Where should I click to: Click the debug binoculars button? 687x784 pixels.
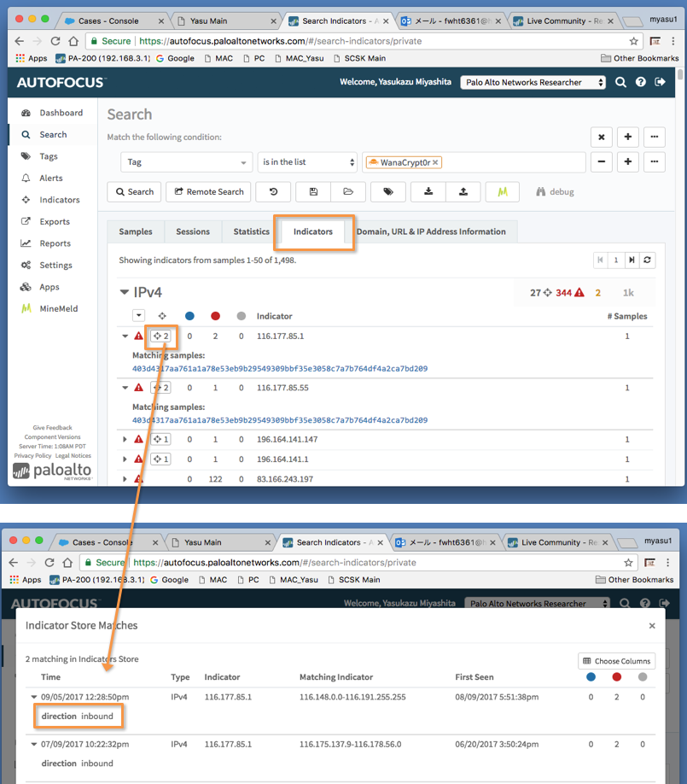tap(555, 191)
